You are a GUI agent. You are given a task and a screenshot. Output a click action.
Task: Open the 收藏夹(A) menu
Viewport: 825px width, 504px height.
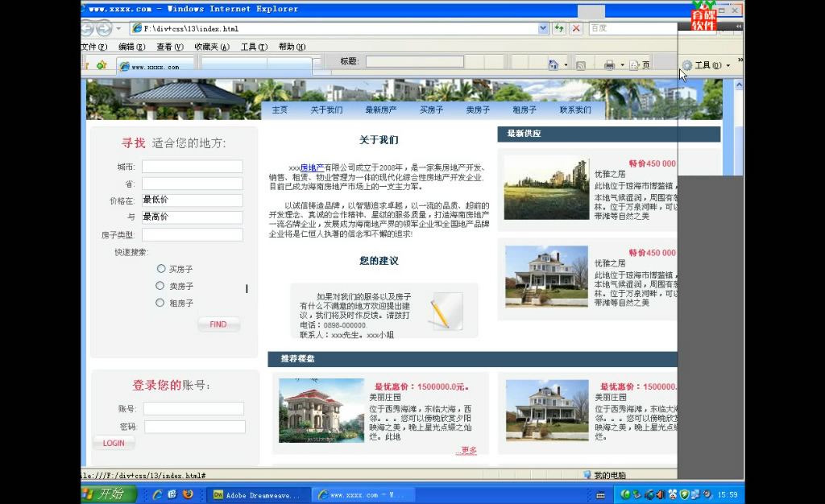point(212,47)
